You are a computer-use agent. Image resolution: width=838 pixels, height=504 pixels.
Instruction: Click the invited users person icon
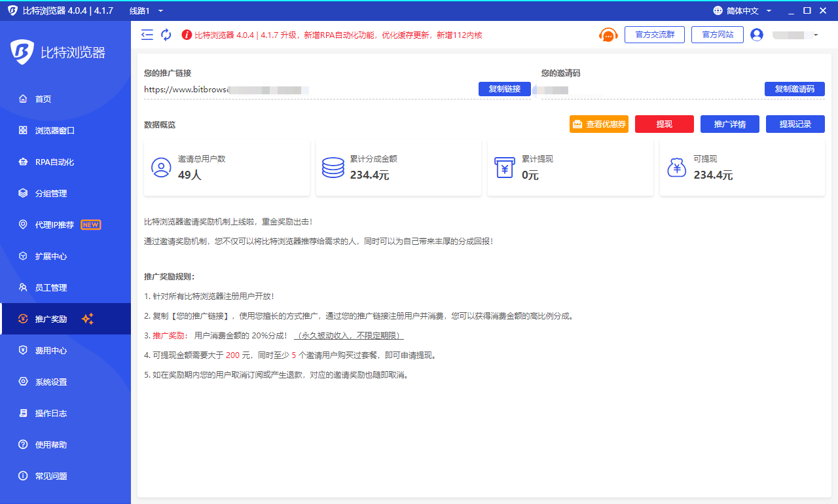161,168
